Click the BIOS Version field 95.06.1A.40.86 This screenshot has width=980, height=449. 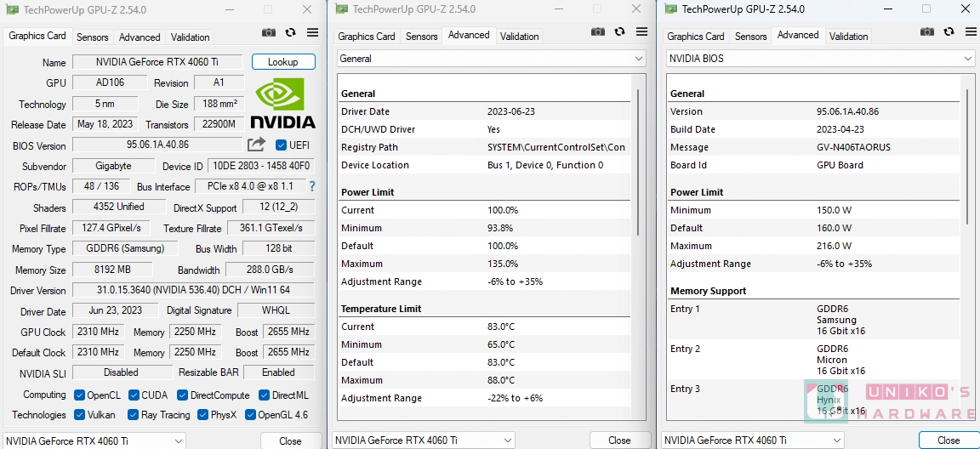coord(157,145)
